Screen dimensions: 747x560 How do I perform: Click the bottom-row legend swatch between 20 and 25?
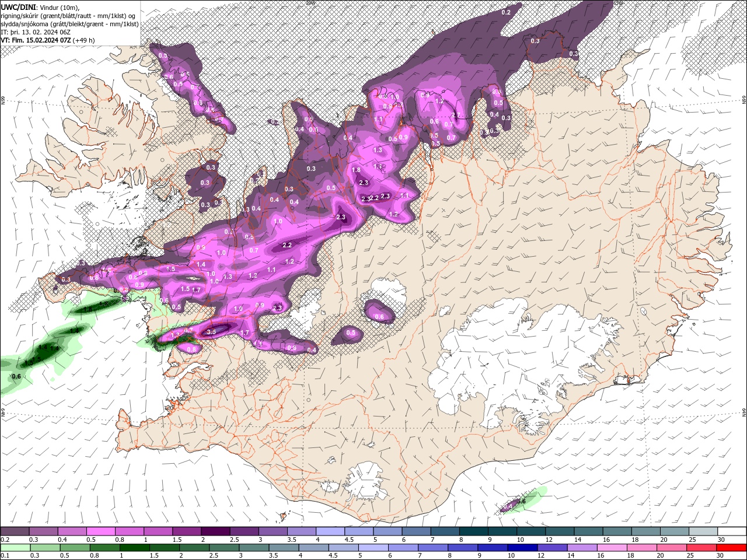coord(671,548)
